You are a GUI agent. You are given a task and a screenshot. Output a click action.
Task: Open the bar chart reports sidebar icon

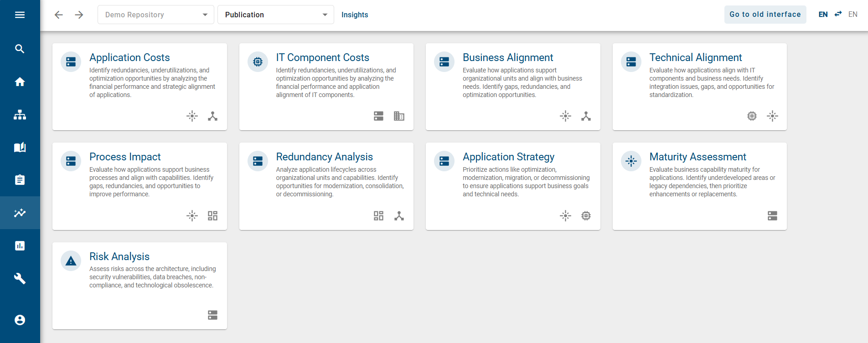click(x=20, y=246)
